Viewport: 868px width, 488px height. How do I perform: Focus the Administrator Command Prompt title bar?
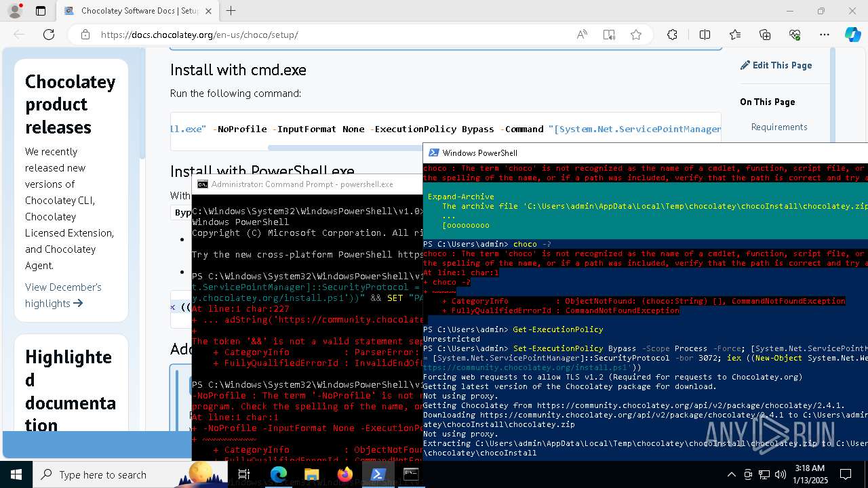point(307,184)
